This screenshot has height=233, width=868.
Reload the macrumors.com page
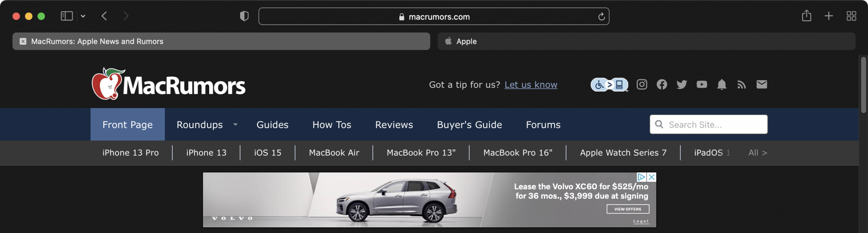[x=602, y=16]
